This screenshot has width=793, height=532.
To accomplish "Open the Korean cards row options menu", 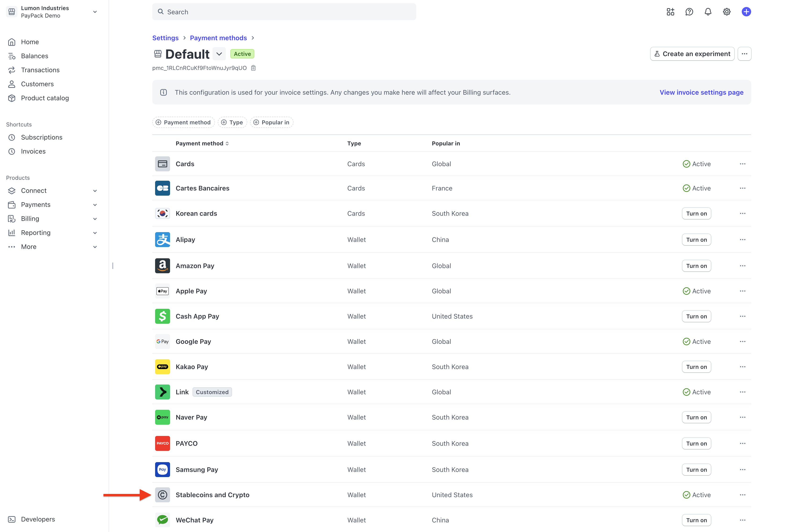I will coord(743,213).
